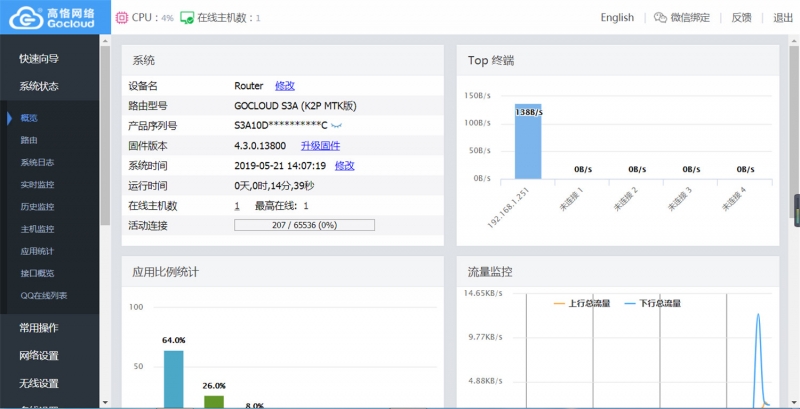800x409 pixels.
Task: Click the 未连接 1 axis label
Action: coord(571,199)
